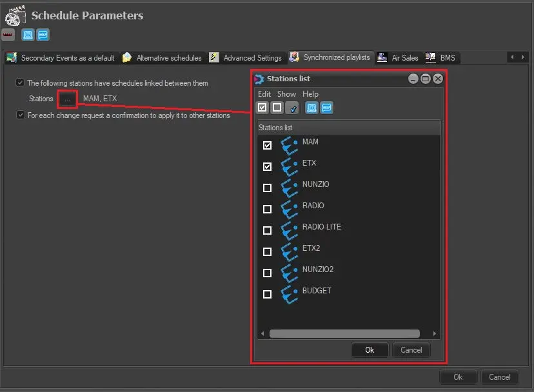
Task: Click the blue HELP speech icon in main toolbar
Action: pyautogui.click(x=43, y=35)
